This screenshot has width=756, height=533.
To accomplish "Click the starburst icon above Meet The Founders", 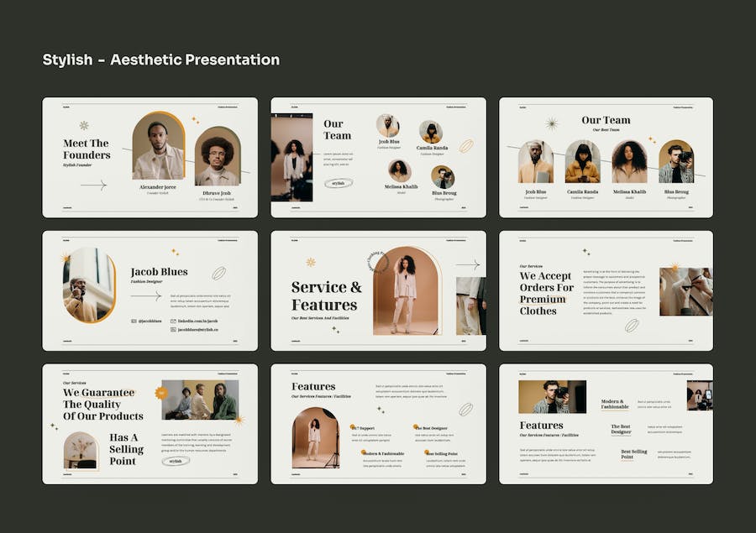I will pyautogui.click(x=84, y=125).
